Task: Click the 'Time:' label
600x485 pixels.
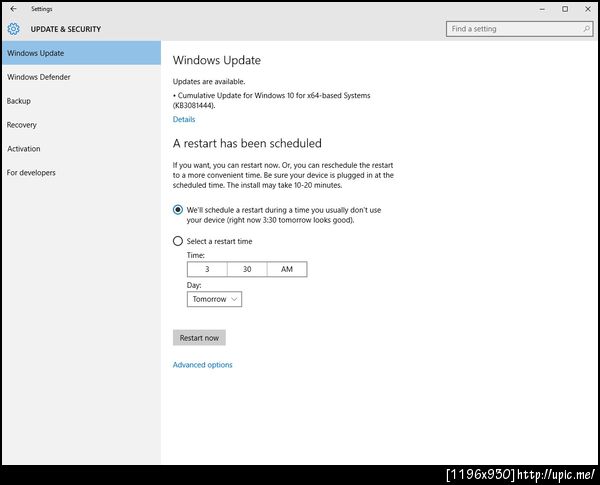Action: [196, 255]
